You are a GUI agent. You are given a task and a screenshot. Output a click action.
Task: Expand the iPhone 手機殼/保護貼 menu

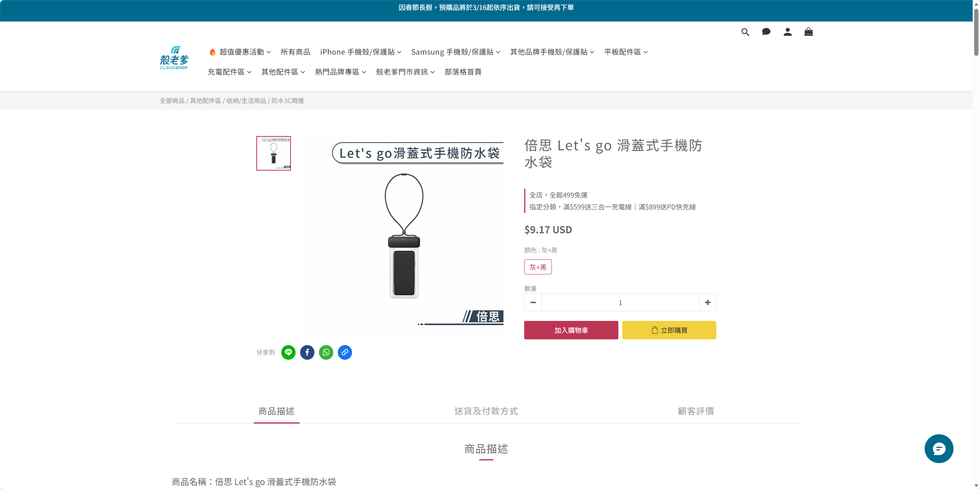click(360, 52)
